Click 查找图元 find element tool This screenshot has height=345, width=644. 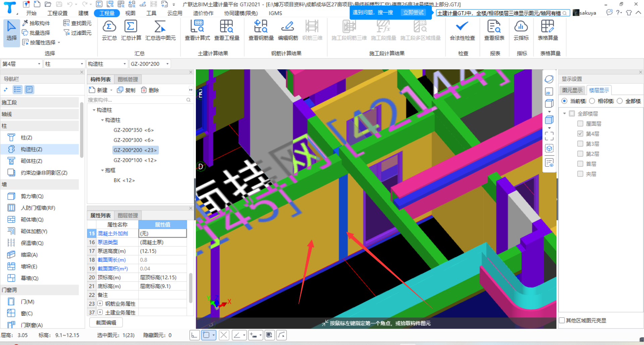pyautogui.click(x=77, y=23)
